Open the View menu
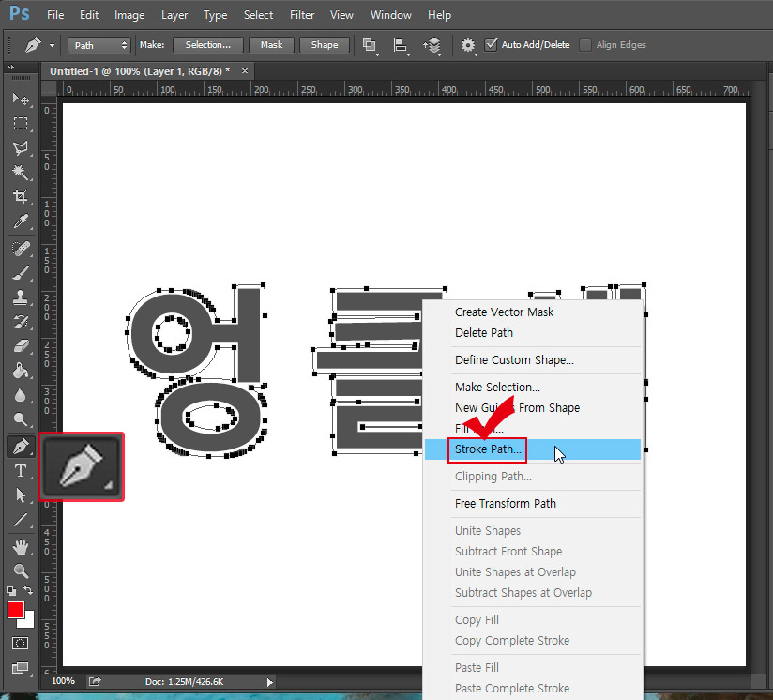This screenshot has width=773, height=700. [x=341, y=15]
